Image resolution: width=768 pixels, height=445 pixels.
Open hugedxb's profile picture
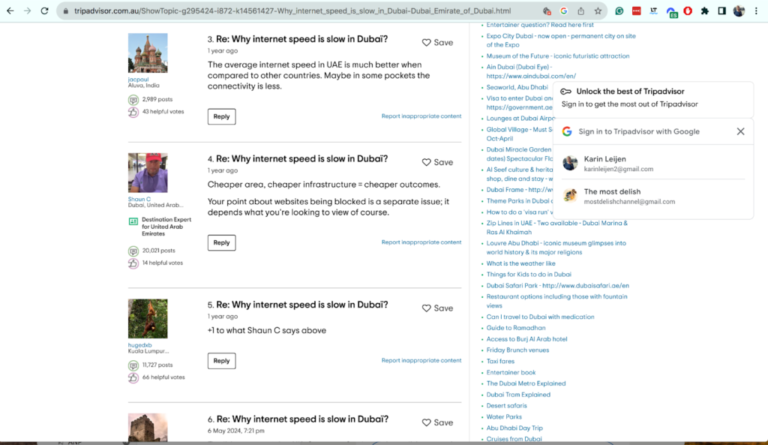(x=148, y=319)
